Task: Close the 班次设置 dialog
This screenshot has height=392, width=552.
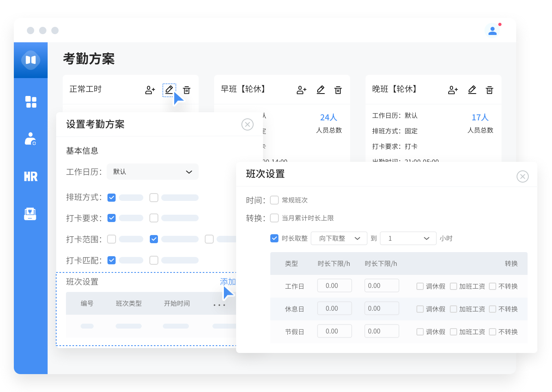Action: [522, 176]
